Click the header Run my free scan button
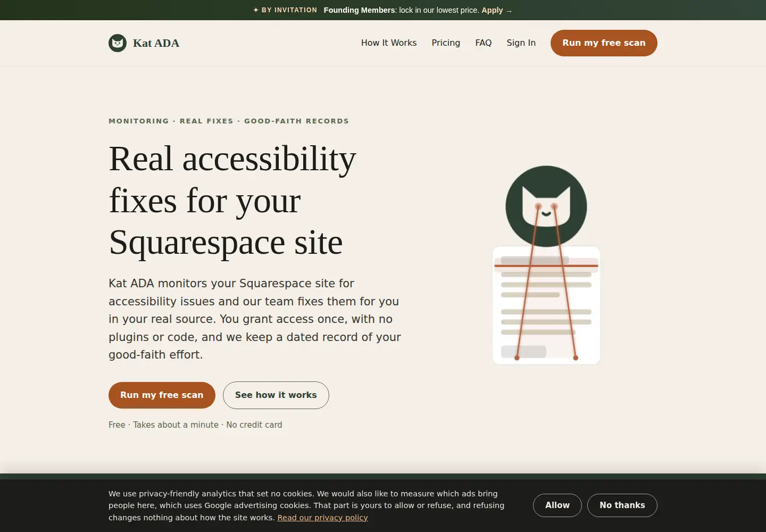The image size is (766, 532). click(x=604, y=43)
